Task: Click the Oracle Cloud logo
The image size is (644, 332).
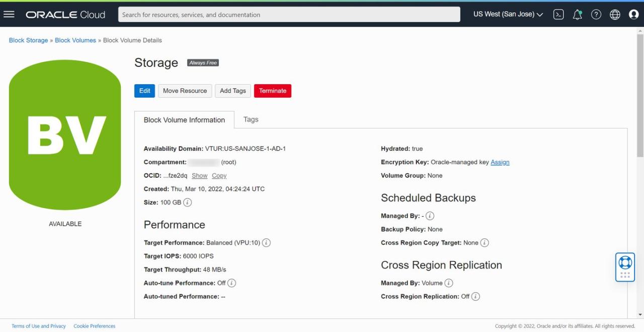Action: (x=65, y=15)
